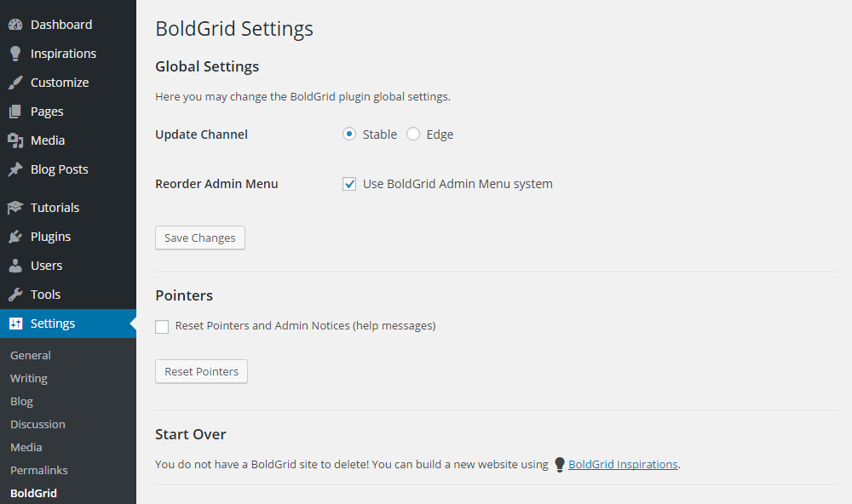This screenshot has height=504, width=852.
Task: Click the Customize paintbrush icon
Action: [x=15, y=83]
